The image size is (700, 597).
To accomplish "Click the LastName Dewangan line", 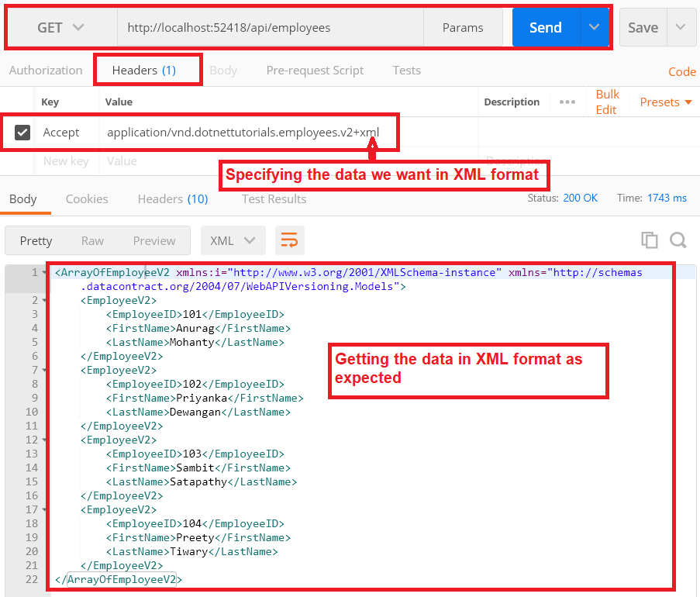I will coord(198,412).
